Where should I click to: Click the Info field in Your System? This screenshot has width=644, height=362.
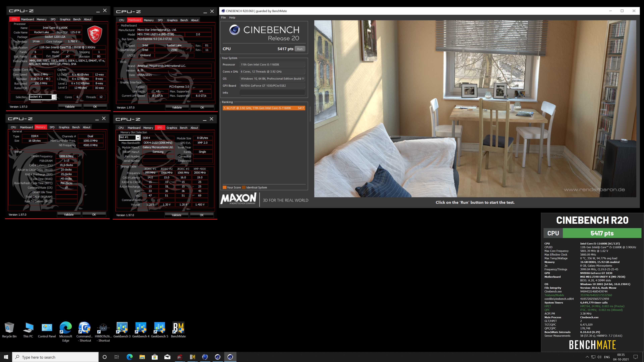(x=272, y=93)
